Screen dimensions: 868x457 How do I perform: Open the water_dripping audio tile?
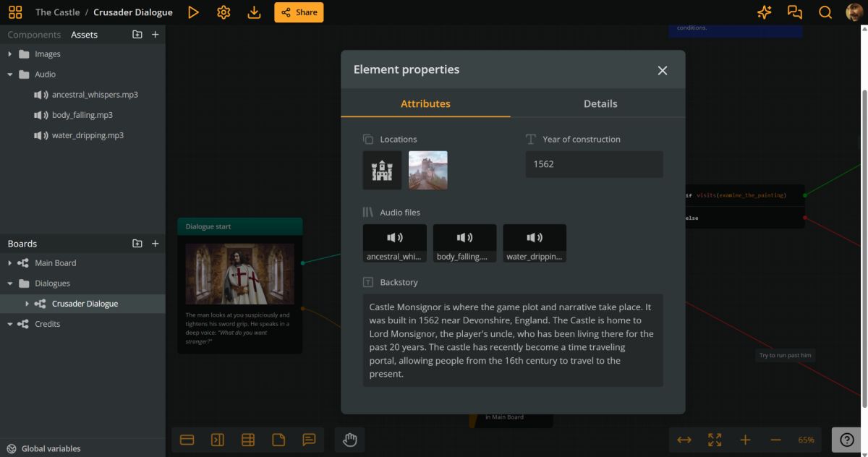pyautogui.click(x=535, y=243)
